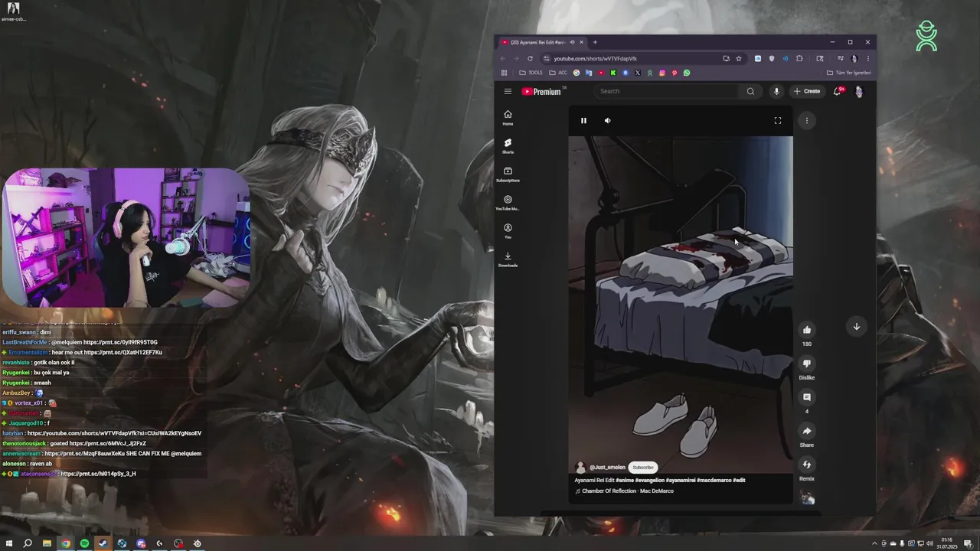Open the WhatsApp bookmark
This screenshot has width=980, height=551.
(687, 73)
